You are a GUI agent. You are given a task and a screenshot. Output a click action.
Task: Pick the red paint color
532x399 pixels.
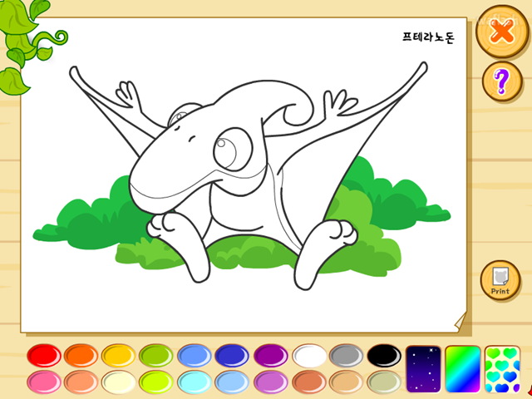44,355
